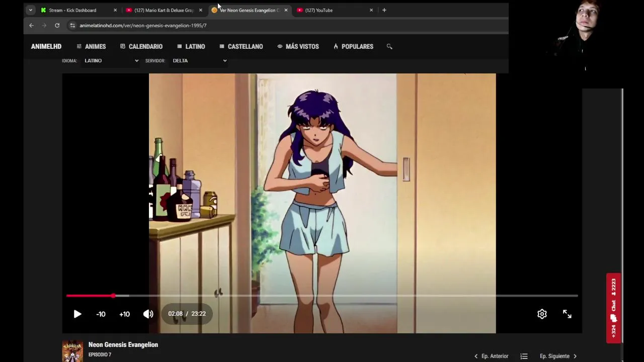The image size is (644, 362).
Task: Open the red Chat side panel
Action: (613, 308)
